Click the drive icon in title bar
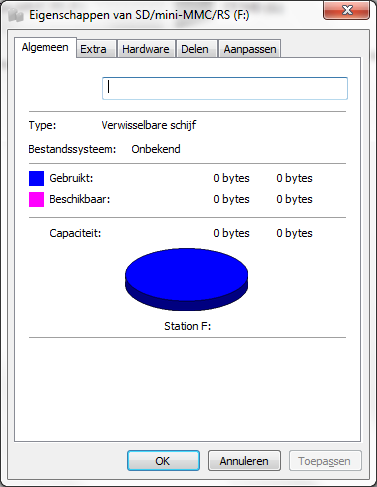Image resolution: width=377 pixels, height=487 pixels. tap(15, 15)
